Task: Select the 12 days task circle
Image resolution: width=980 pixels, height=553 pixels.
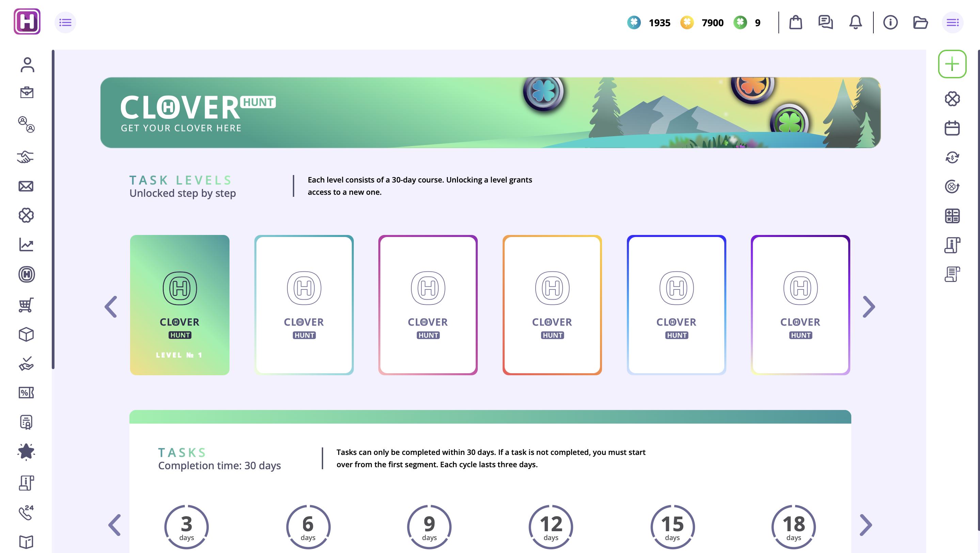Action: pos(551,527)
